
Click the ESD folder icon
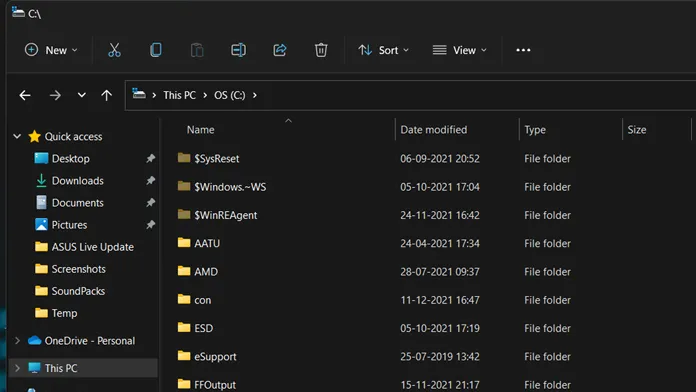(x=184, y=327)
